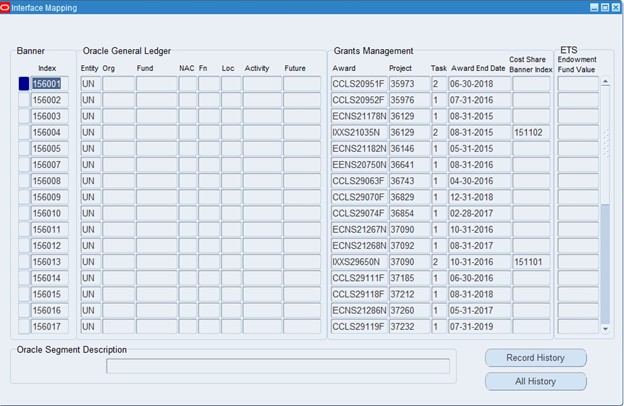Click the vertical scrollbar thumb
624x406 pixels.
(605, 260)
